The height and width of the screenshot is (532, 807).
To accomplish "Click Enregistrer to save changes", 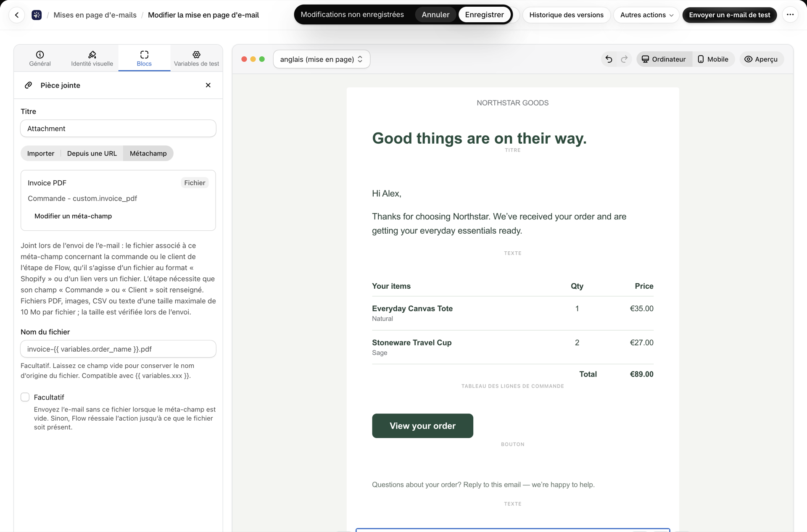I will tap(484, 15).
